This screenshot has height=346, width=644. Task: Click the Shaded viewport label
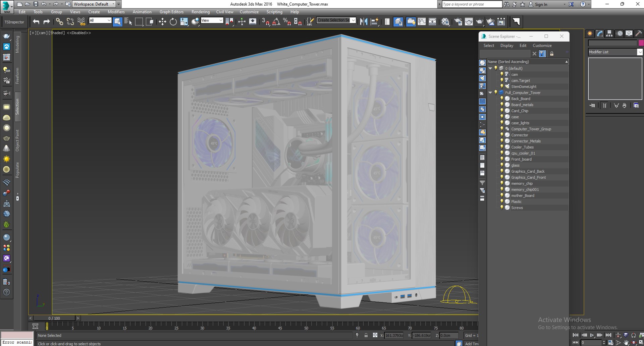click(x=57, y=33)
